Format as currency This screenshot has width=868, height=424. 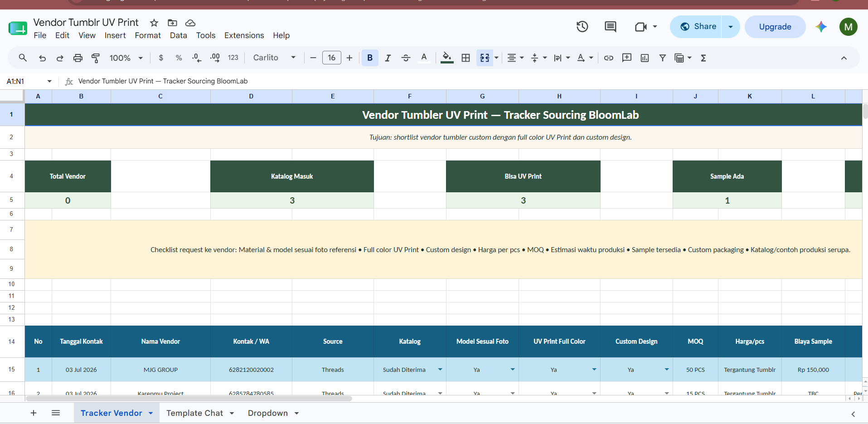[x=161, y=58]
